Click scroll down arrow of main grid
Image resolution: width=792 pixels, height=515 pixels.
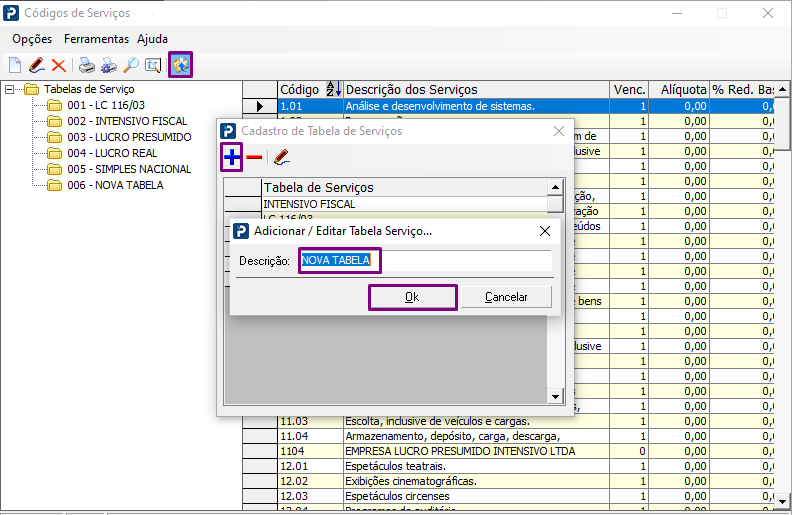pyautogui.click(x=782, y=502)
